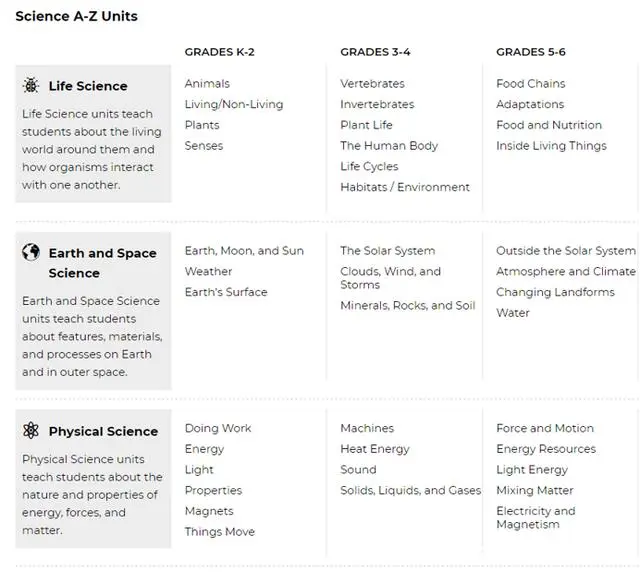The height and width of the screenshot is (572, 640).
Task: Click the Physical Science heading
Action: (103, 432)
